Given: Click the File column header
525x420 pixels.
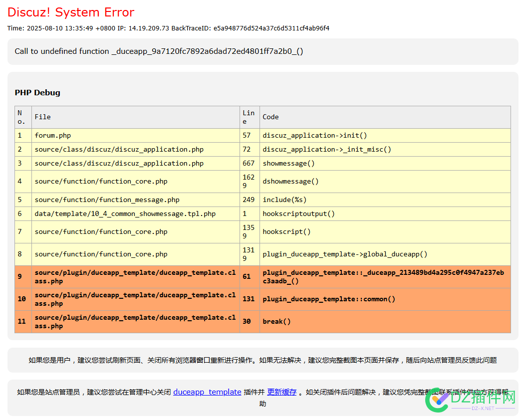Looking at the screenshot, I should click(136, 117).
